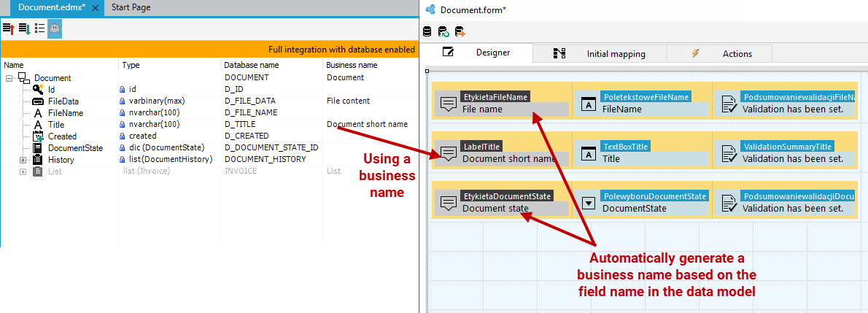Click the letter A icon beside Title

[x=38, y=125]
